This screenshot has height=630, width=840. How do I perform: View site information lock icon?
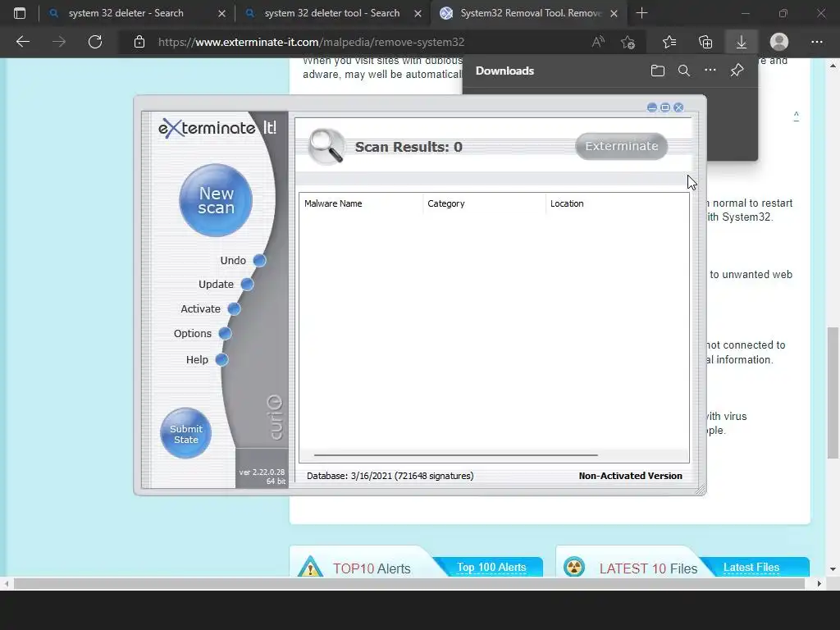(139, 42)
